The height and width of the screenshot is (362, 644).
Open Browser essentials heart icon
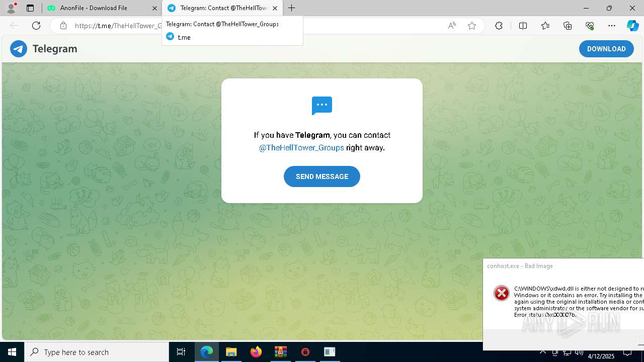pyautogui.click(x=590, y=26)
